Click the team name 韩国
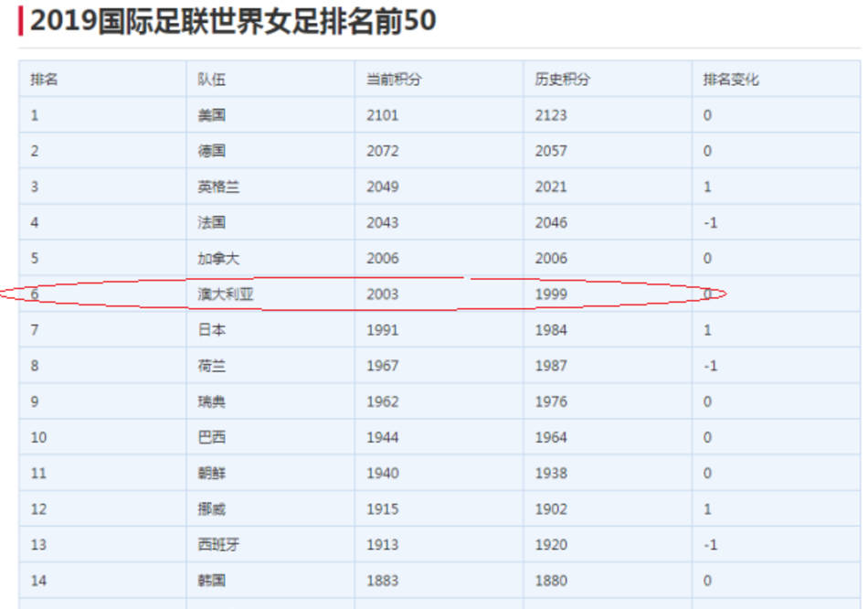Image resolution: width=868 pixels, height=609 pixels. 211,581
